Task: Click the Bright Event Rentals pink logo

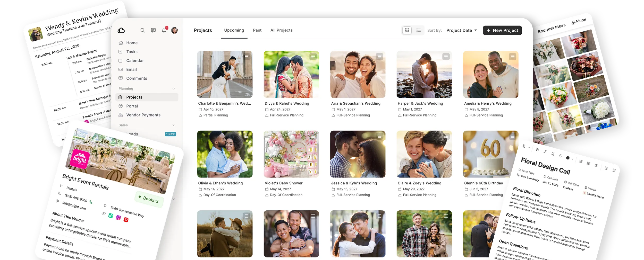Action: [80, 159]
